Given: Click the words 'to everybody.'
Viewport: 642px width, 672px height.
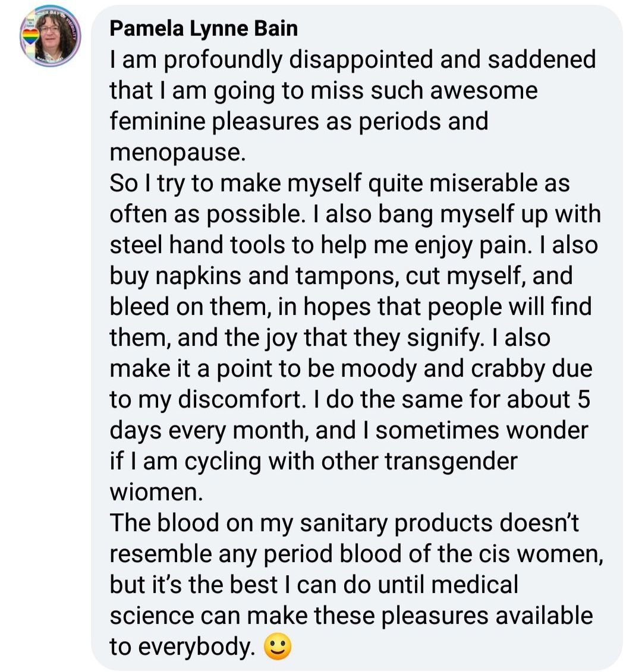Looking at the screenshot, I should click(x=182, y=646).
